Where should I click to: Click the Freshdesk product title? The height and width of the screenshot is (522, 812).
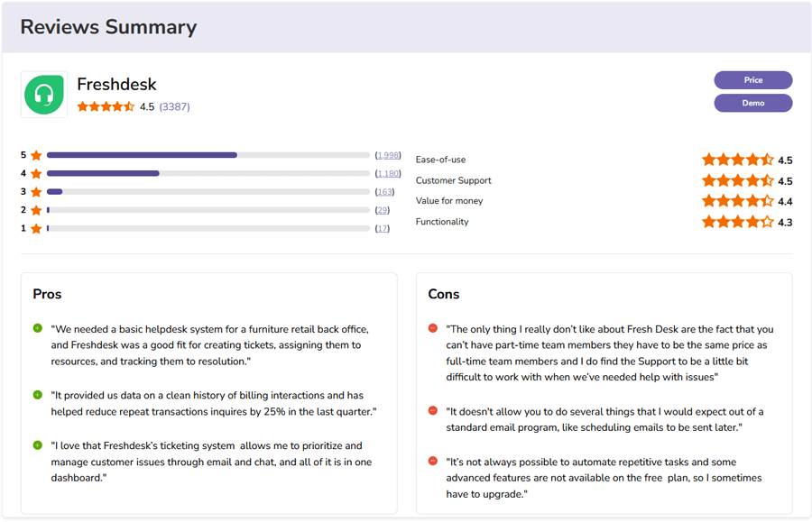pos(116,85)
